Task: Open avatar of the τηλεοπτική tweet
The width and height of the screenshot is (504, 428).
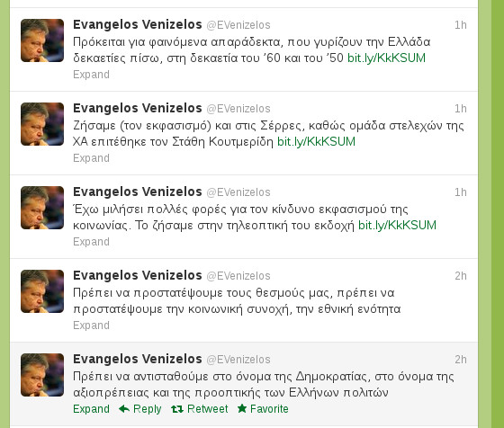Action: coord(42,208)
